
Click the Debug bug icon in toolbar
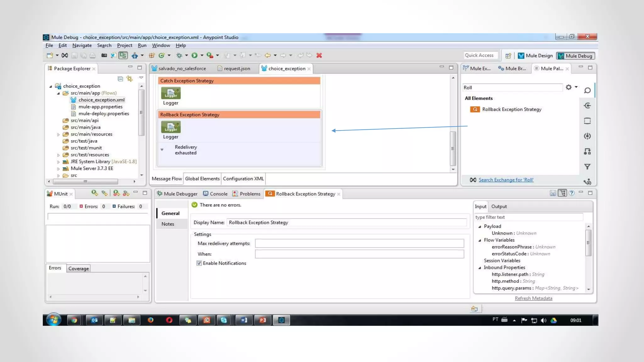click(x=179, y=55)
